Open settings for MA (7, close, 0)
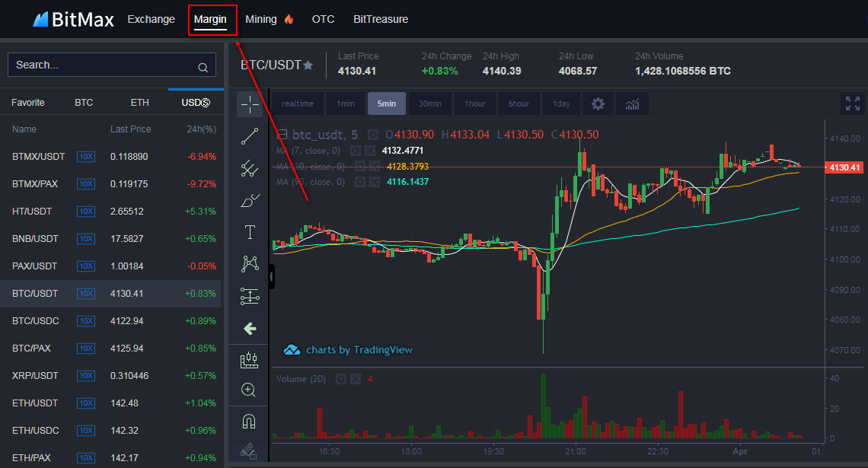Screen dimensions: 868x468 coord(356,151)
